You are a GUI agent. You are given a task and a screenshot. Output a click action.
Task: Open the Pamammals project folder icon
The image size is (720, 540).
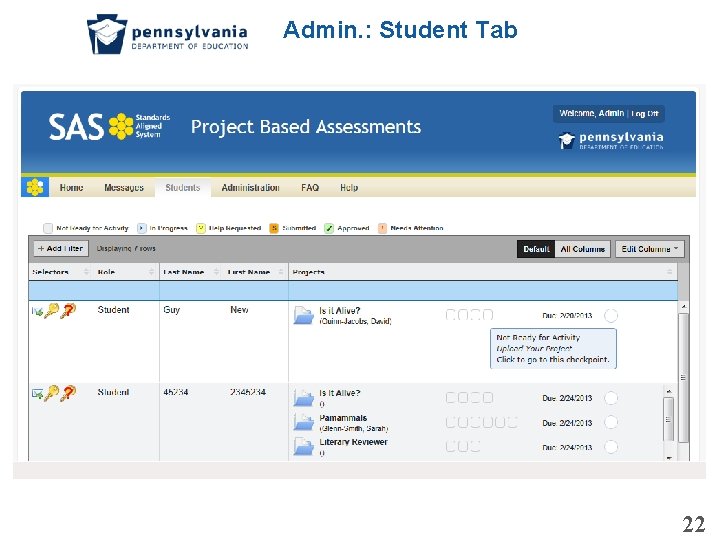[x=304, y=422]
